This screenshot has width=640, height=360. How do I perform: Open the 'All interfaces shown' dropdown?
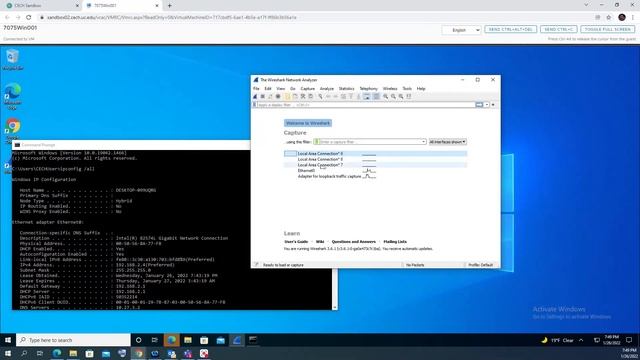tap(448, 142)
